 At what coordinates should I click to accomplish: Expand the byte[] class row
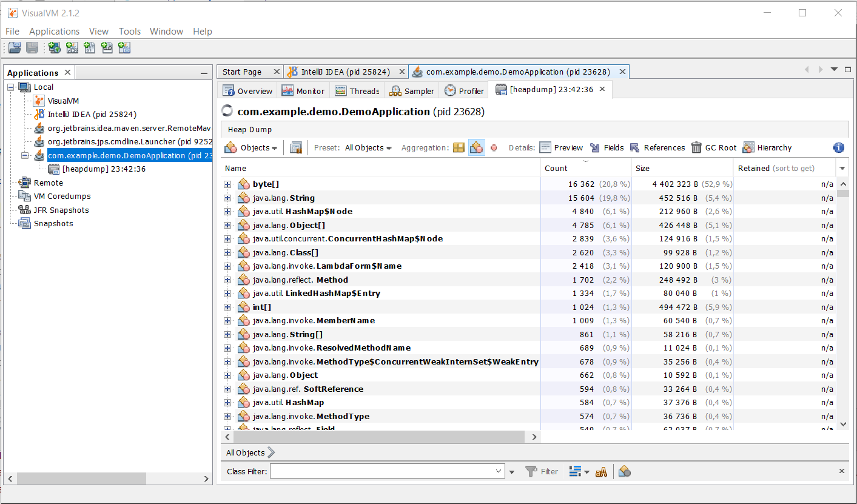[227, 184]
